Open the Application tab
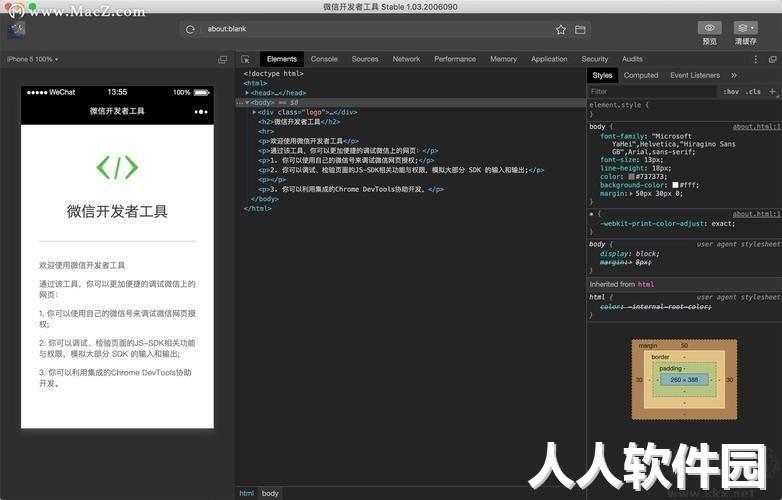This screenshot has height=500, width=782. (x=549, y=59)
